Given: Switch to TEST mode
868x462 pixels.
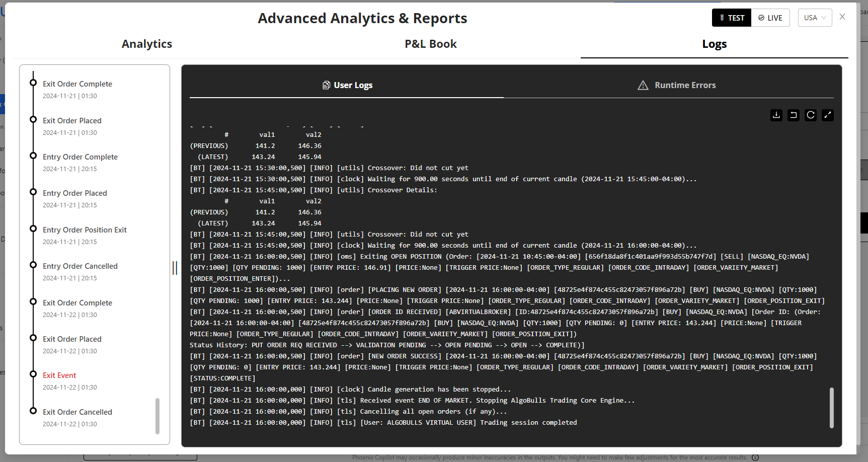Looking at the screenshot, I should 732,18.
